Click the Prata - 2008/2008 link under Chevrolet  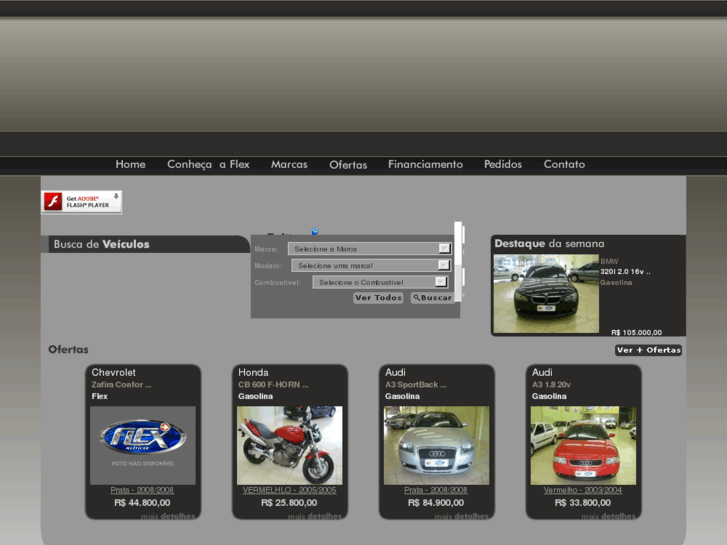click(x=142, y=490)
